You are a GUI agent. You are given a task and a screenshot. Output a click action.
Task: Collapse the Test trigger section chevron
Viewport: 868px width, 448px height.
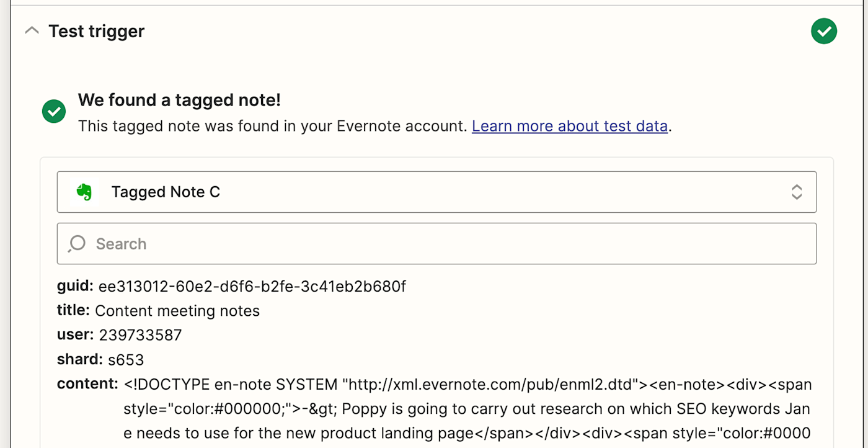click(x=32, y=31)
